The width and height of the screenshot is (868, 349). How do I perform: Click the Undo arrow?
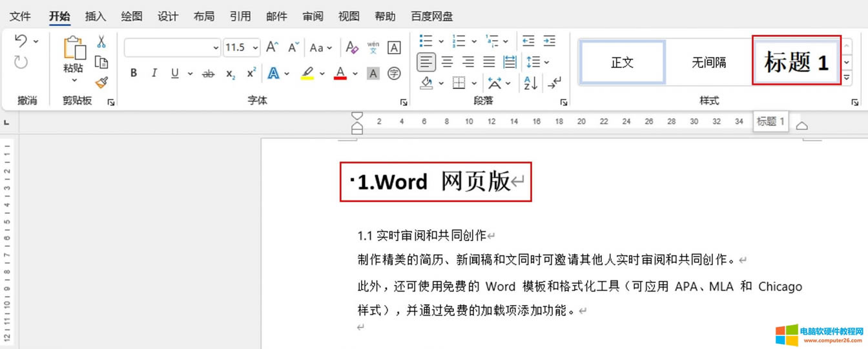pyautogui.click(x=21, y=41)
